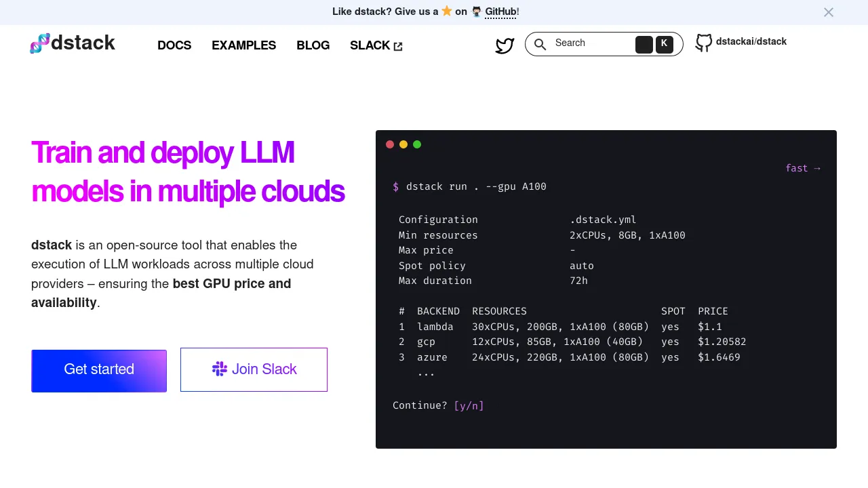Click the SPOT column header
The image size is (868, 488).
673,311
